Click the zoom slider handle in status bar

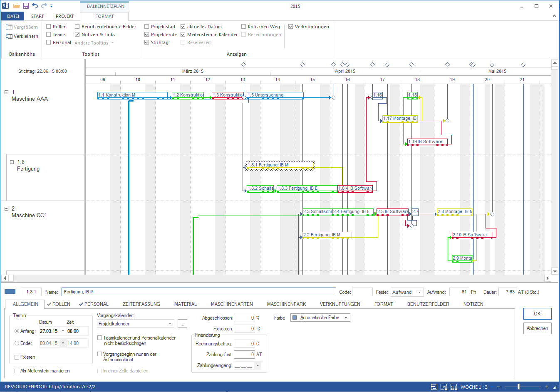pyautogui.click(x=518, y=387)
